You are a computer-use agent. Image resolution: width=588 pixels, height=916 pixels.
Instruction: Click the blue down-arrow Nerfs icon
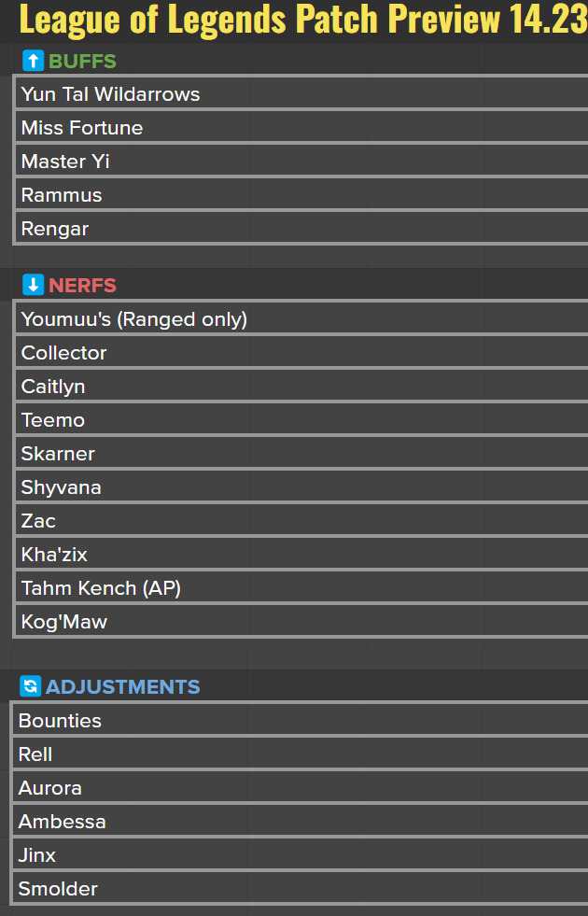(34, 285)
